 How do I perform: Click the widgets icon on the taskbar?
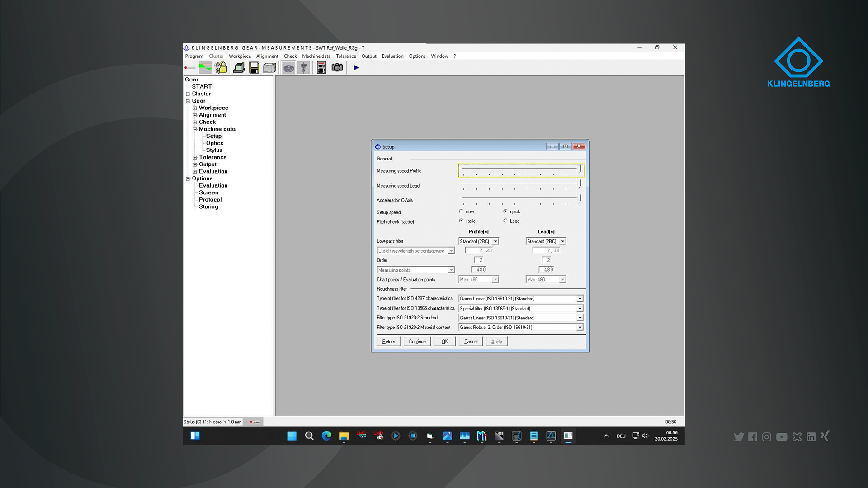195,436
